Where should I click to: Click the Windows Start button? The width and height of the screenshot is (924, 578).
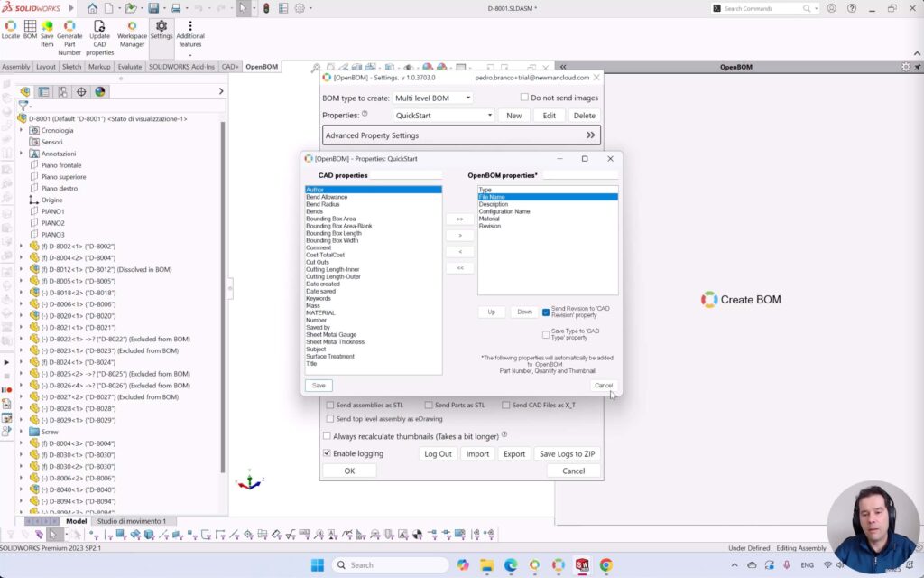click(318, 565)
